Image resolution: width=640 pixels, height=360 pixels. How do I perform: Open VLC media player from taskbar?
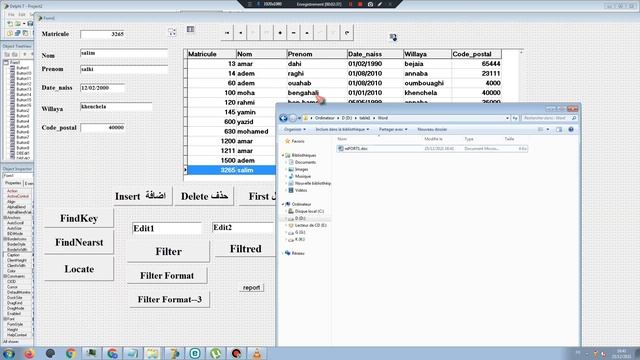[257, 353]
